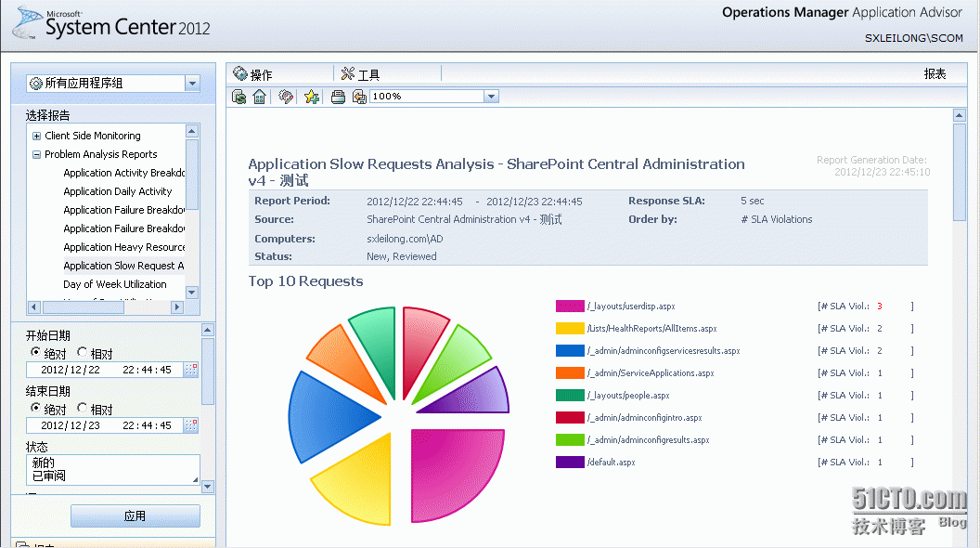Open calendar picker for end date
The height and width of the screenshot is (548, 980).
pyautogui.click(x=191, y=425)
